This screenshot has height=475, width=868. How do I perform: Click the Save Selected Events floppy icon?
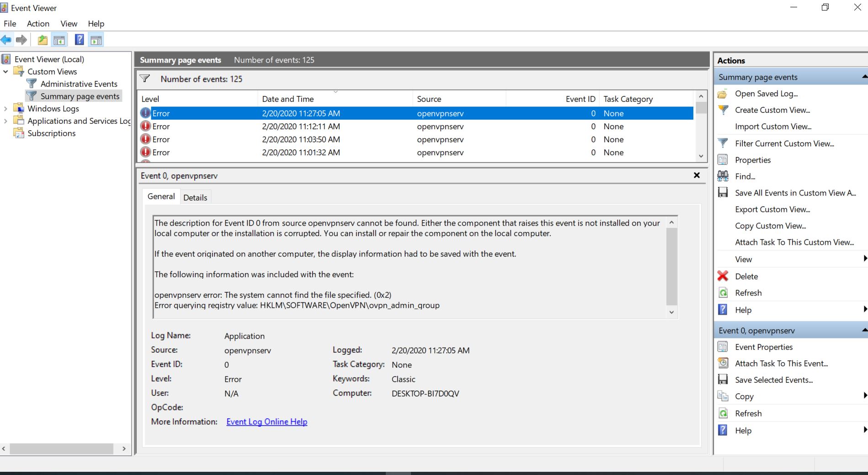[723, 380]
